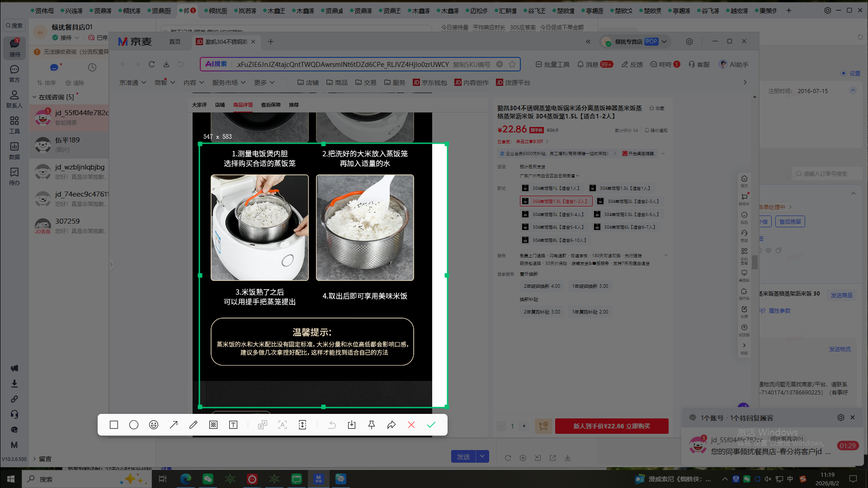
Task: Open the 接待 reception sidebar icon
Action: point(14,47)
